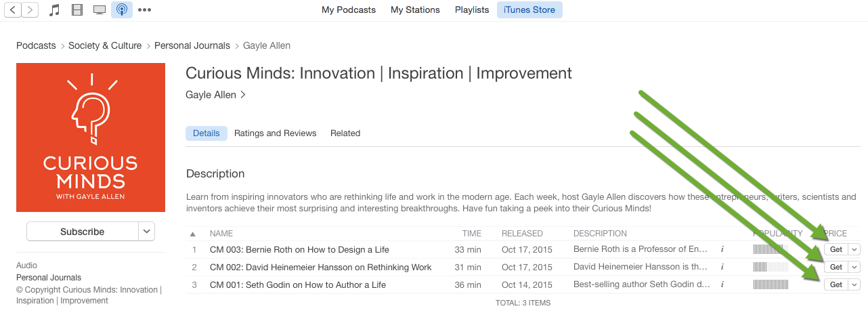Click Personal Journals category in sidebar

point(49,278)
